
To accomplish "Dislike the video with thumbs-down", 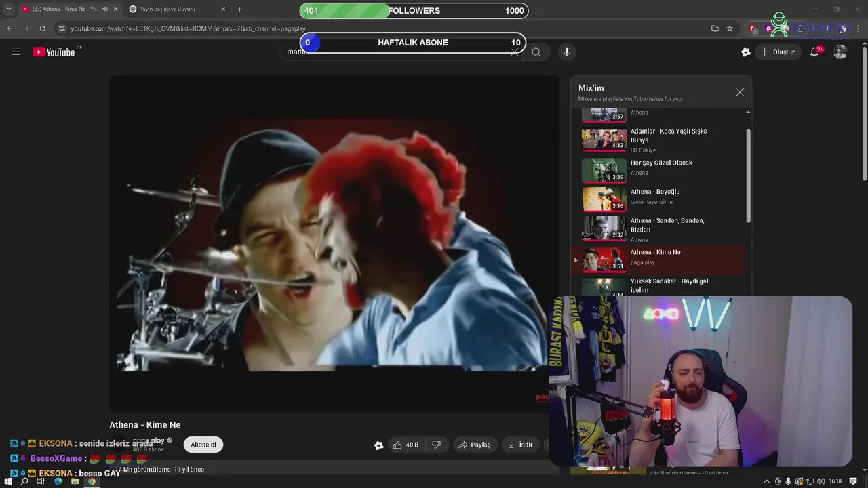I will click(x=437, y=445).
